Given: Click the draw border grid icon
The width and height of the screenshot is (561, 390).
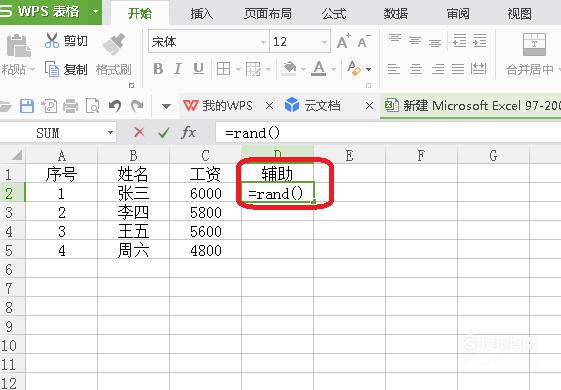Looking at the screenshot, I should (253, 69).
